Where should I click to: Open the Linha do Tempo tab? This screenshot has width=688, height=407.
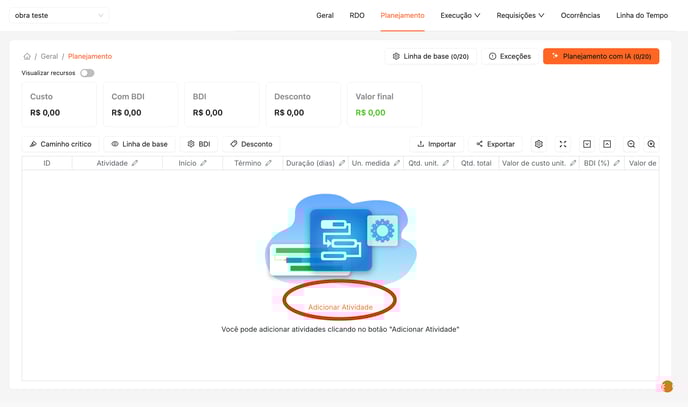[x=641, y=16]
